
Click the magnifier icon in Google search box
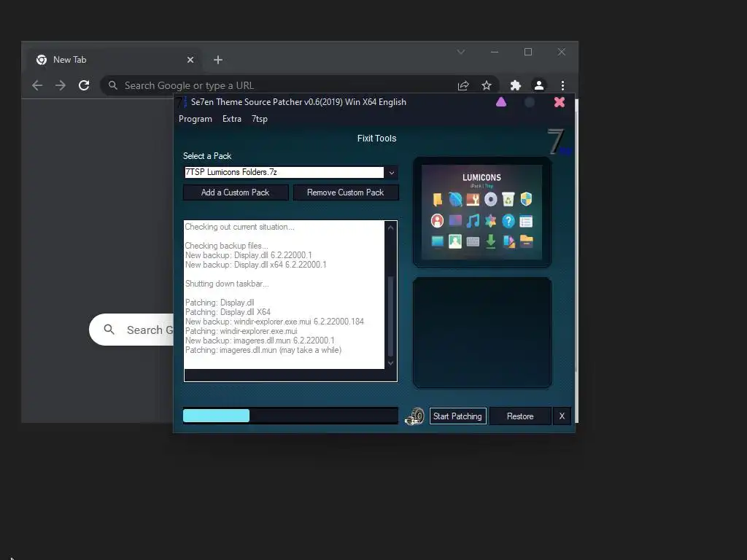109,330
